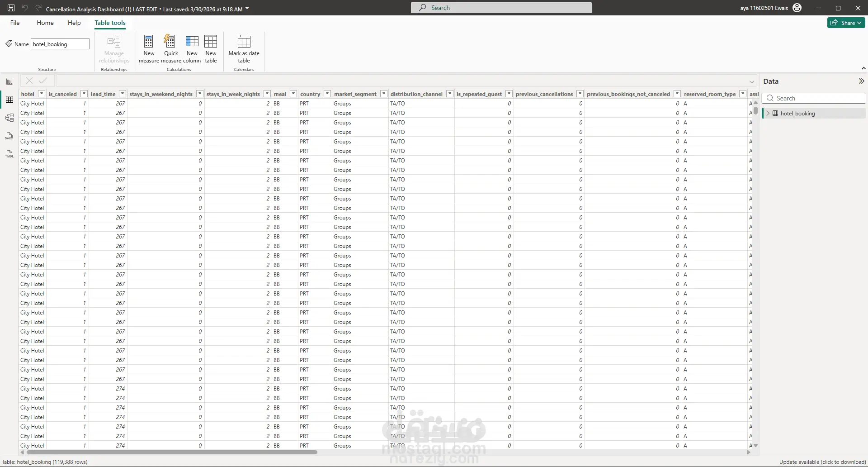The height and width of the screenshot is (467, 868).
Task: Click the Manage relationships icon
Action: tap(114, 42)
